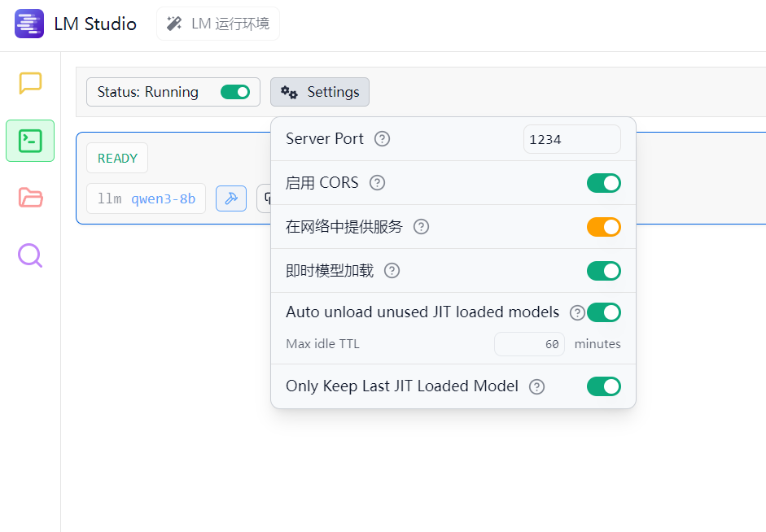Open the Discover magnifier sidebar icon
This screenshot has height=532, width=766.
coord(30,255)
